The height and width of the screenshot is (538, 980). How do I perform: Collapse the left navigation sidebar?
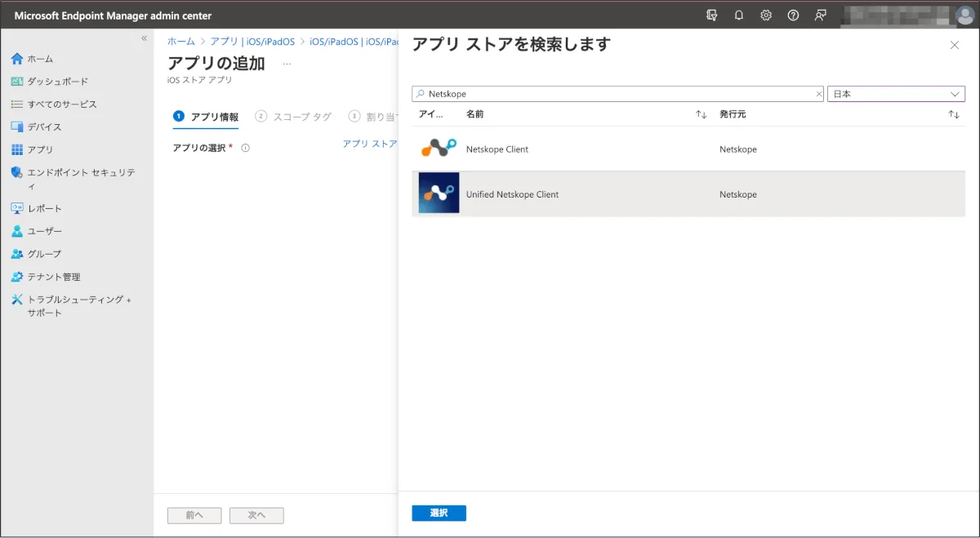(x=144, y=38)
